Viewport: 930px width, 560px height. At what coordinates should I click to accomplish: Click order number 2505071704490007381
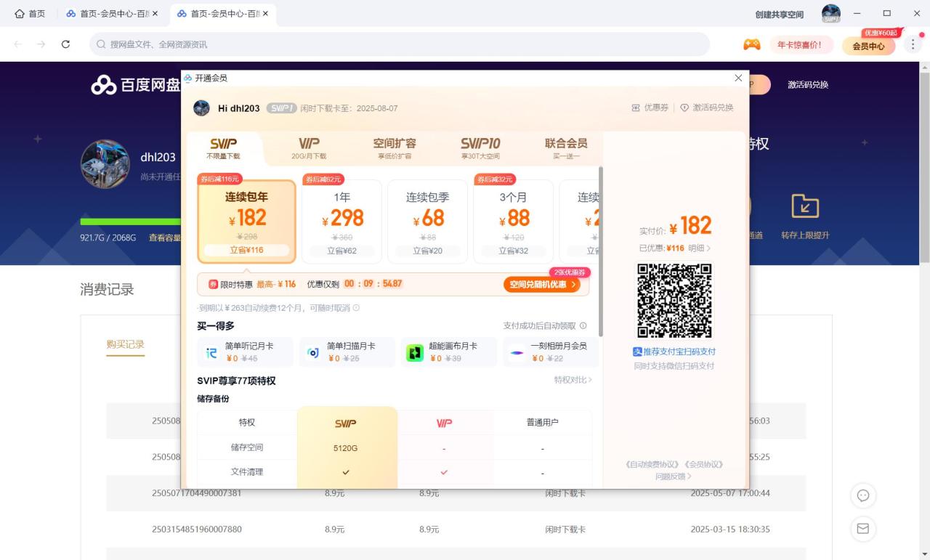(196, 493)
